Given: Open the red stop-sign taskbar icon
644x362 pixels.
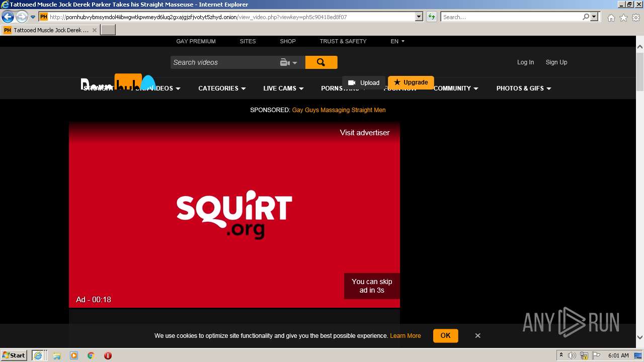Looking at the screenshot, I should [108, 355].
